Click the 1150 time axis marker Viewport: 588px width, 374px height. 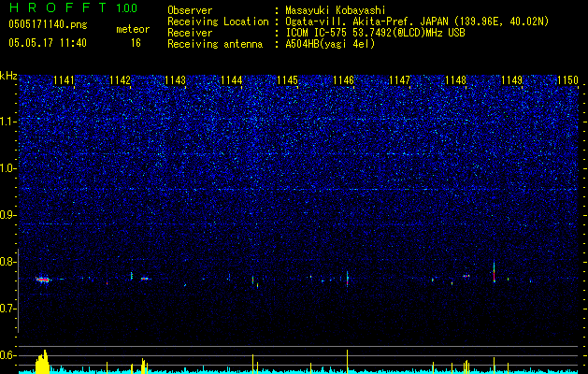pos(567,80)
